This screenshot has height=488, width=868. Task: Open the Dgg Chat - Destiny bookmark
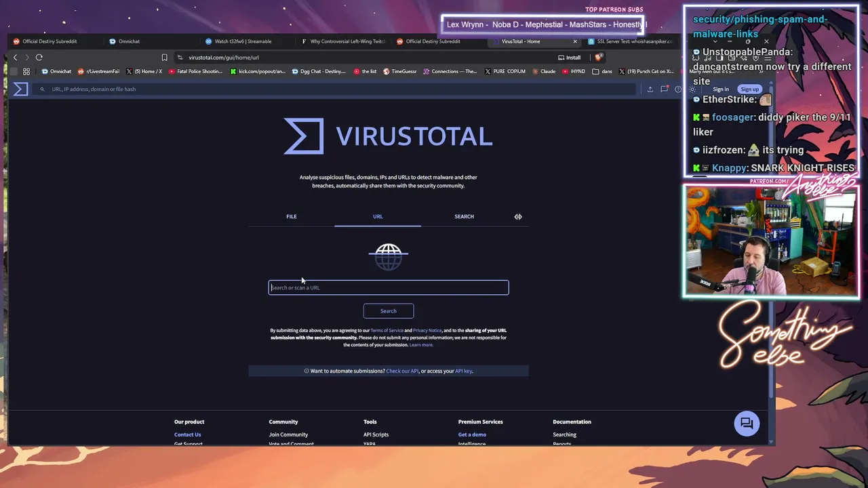(x=319, y=71)
